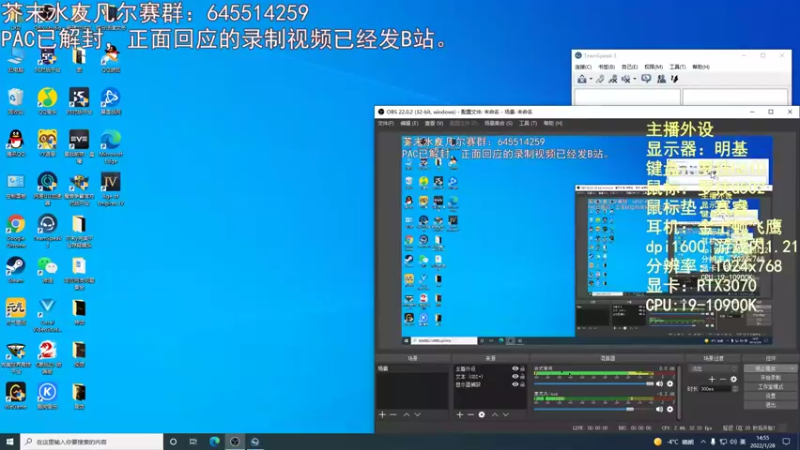This screenshot has width=800, height=450.
Task: Toggle lock on the third source row
Action: 522,384
